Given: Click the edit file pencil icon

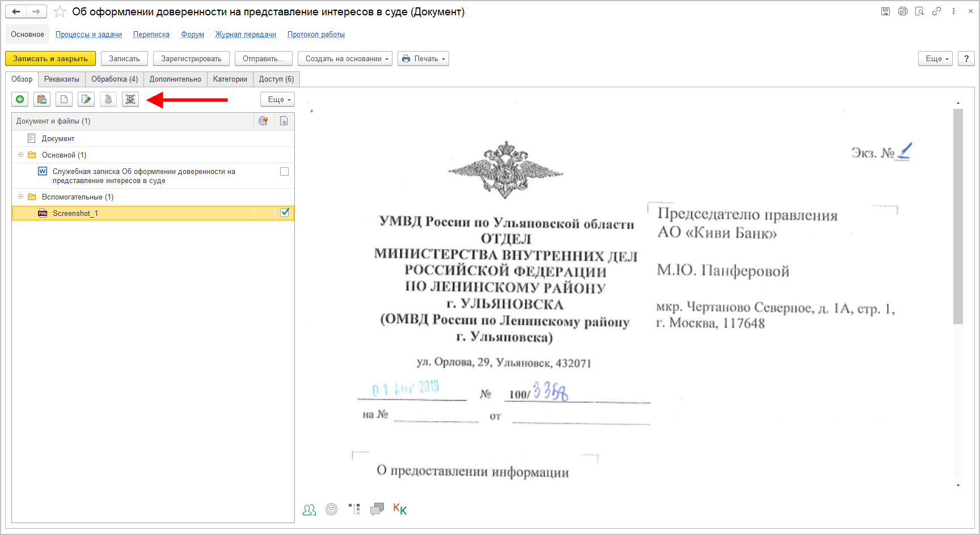Looking at the screenshot, I should tap(86, 100).
